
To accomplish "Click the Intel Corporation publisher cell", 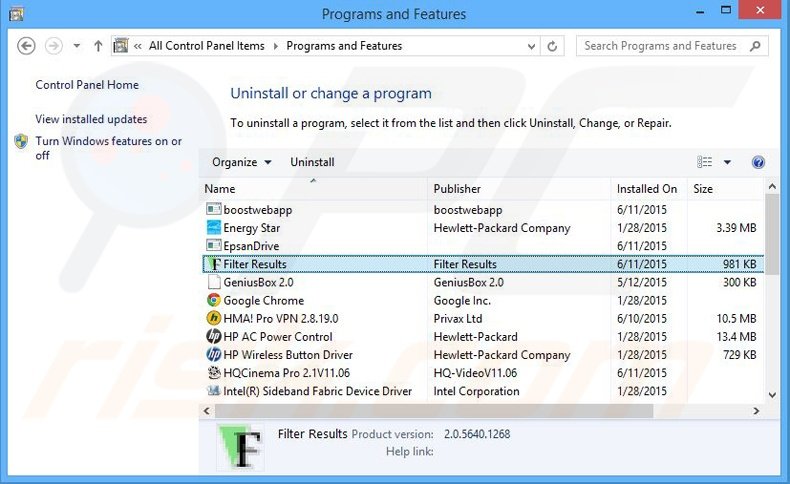I will [x=476, y=391].
